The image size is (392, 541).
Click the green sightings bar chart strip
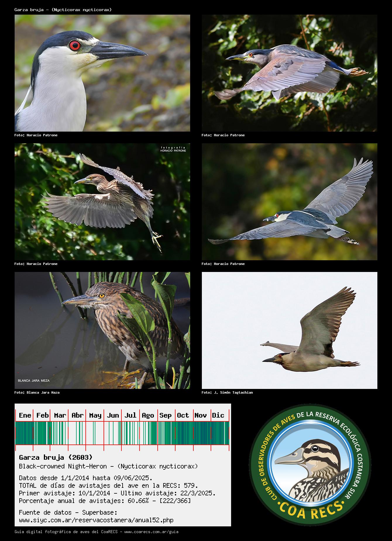point(122,433)
